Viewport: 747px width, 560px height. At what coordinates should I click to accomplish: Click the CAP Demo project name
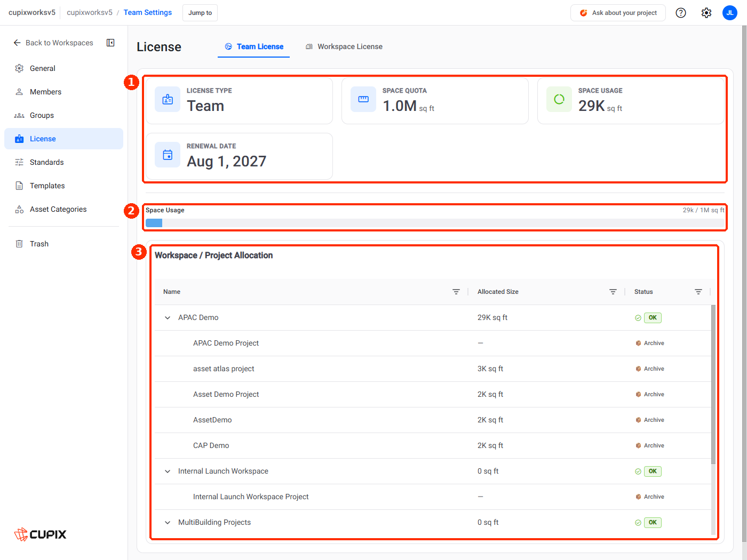click(x=211, y=445)
